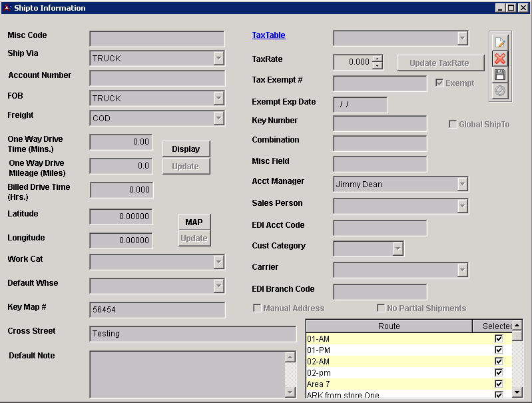Click the Save floppy disk icon
This screenshot has width=532, height=403.
point(499,75)
